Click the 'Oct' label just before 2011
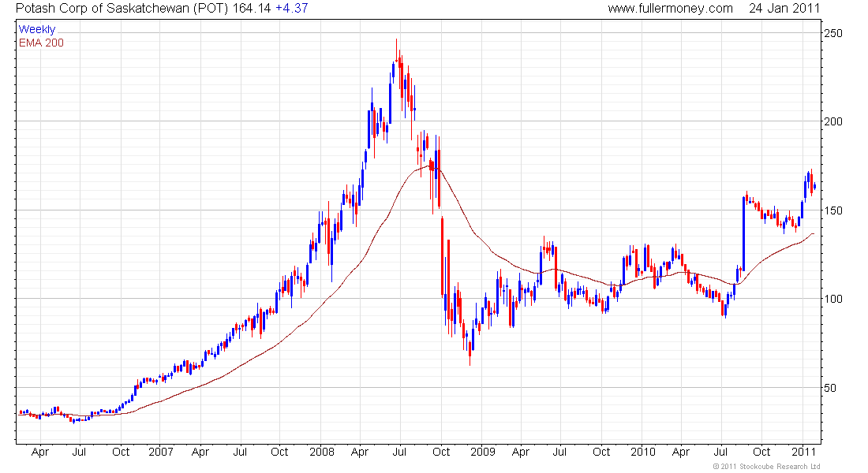The width and height of the screenshot is (868, 473). [x=761, y=452]
